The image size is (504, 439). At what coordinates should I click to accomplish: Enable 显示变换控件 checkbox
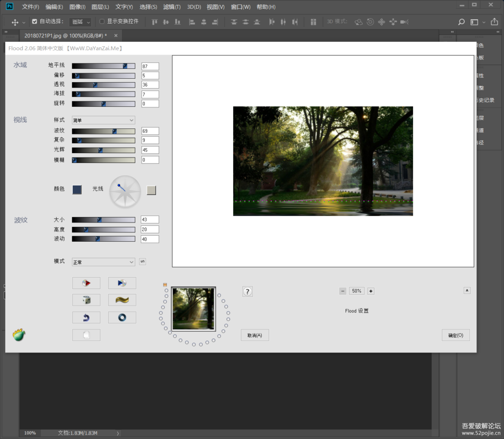click(102, 22)
